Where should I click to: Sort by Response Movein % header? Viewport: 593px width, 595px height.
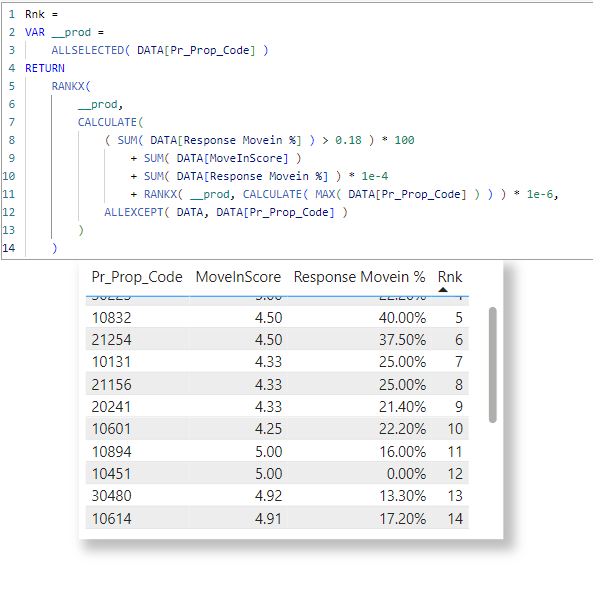(359, 277)
